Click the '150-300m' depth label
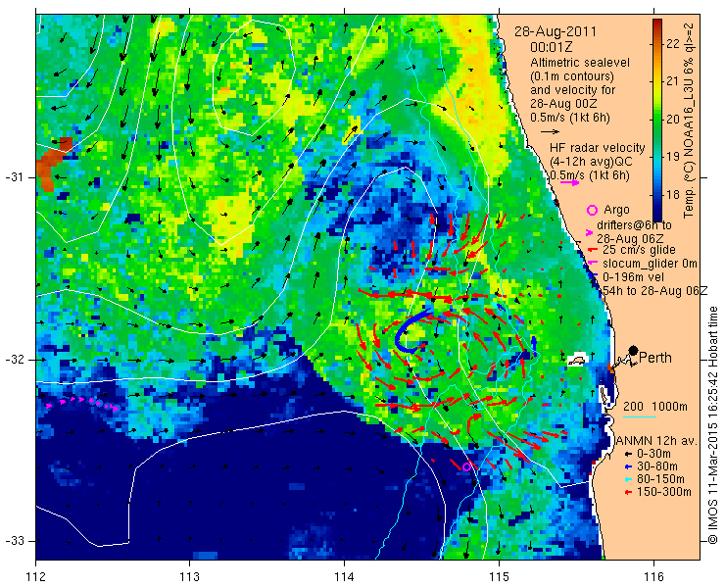 (664, 492)
